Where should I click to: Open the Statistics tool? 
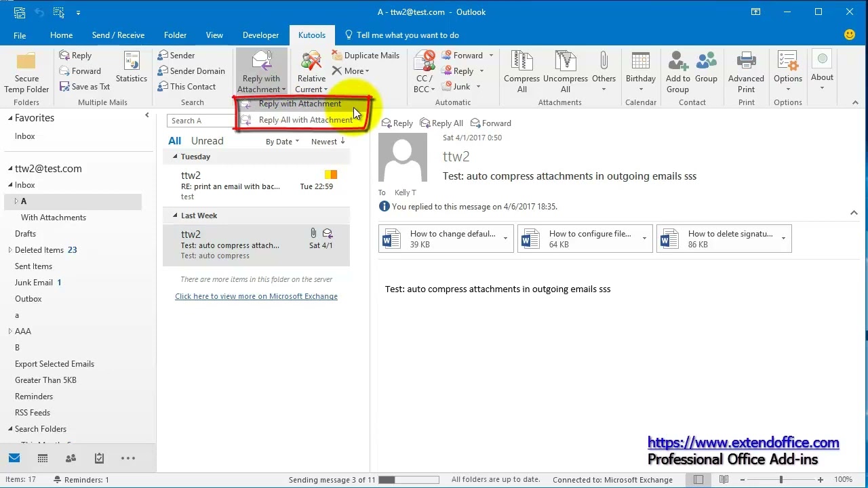coord(132,67)
